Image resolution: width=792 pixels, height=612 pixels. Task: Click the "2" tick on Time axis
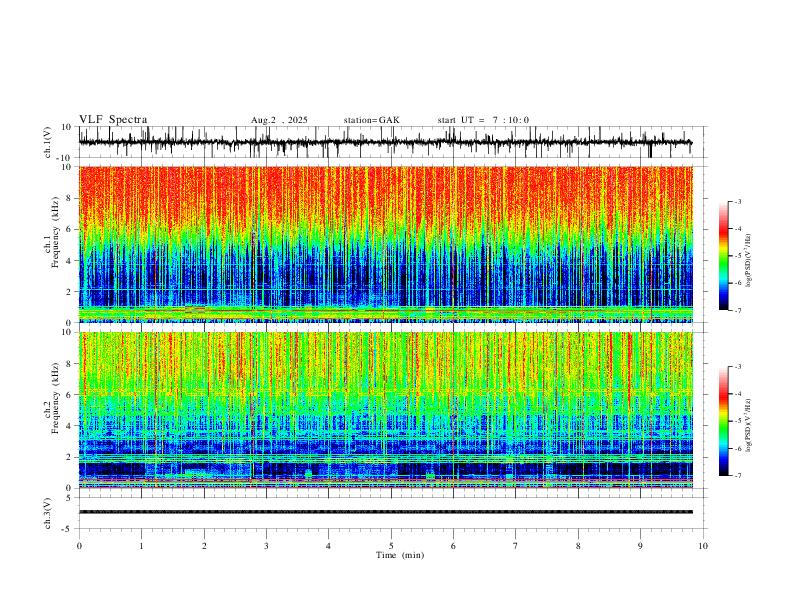[204, 546]
